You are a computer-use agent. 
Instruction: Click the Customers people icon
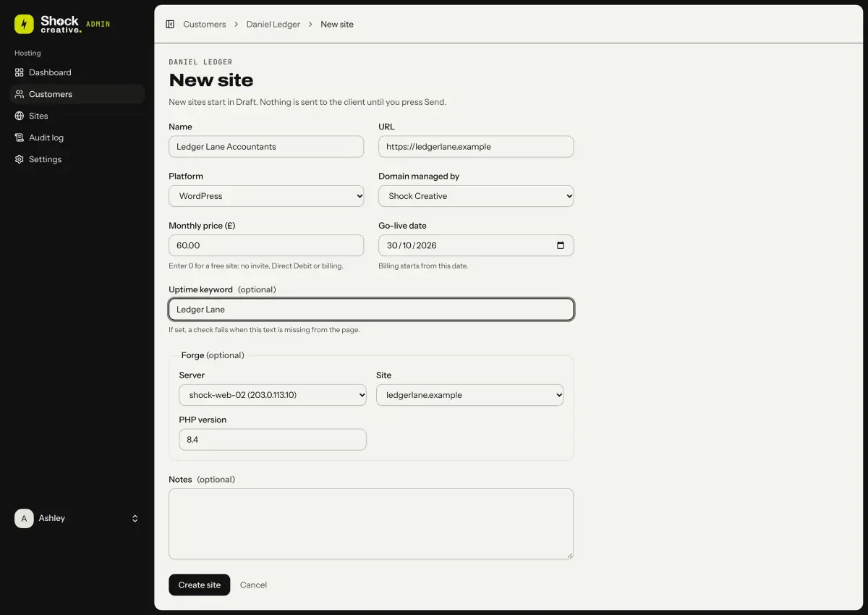pos(20,94)
